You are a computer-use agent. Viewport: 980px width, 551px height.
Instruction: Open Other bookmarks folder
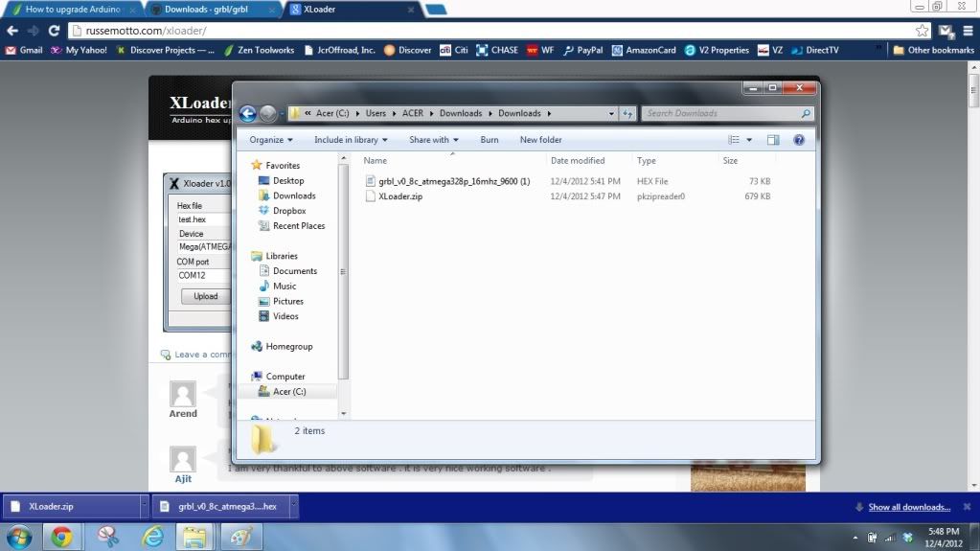point(934,50)
